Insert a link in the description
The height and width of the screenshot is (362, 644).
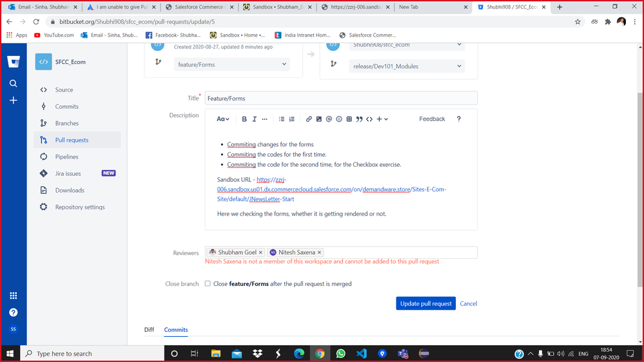(x=309, y=119)
